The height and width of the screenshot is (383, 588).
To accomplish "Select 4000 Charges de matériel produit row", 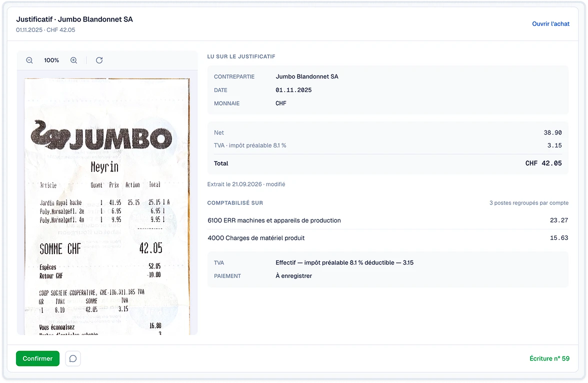I will click(388, 238).
